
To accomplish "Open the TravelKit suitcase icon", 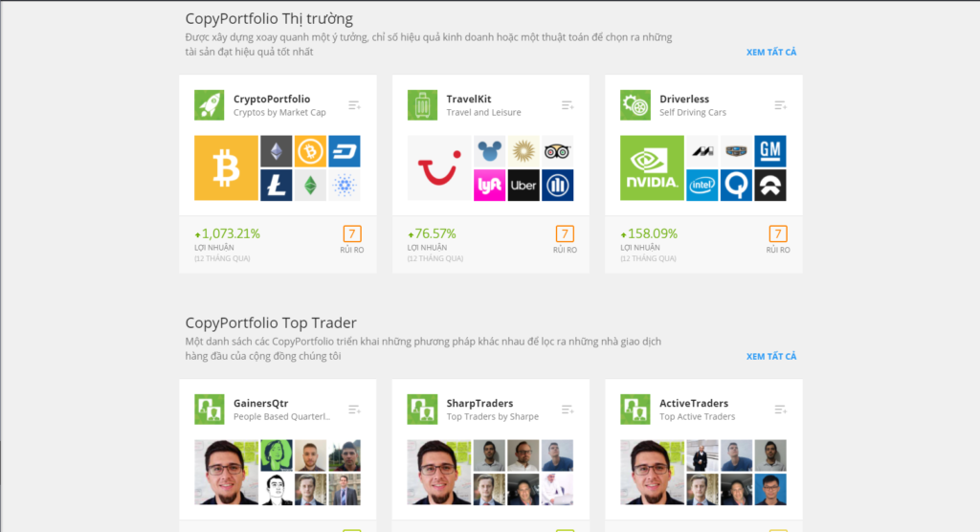I will click(422, 105).
